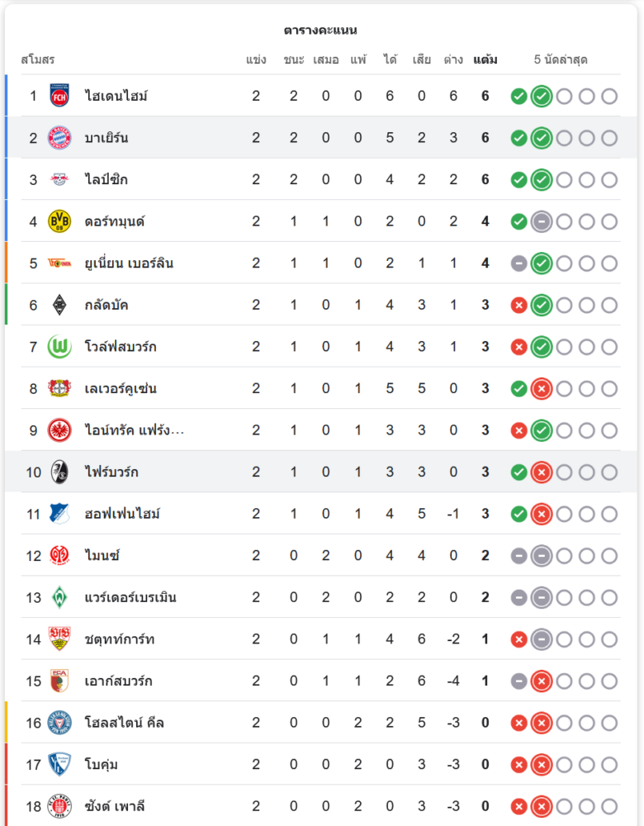Click Heidenheim's circled green win indicator
Screen dimensions: 644x826
pyautogui.click(x=542, y=96)
